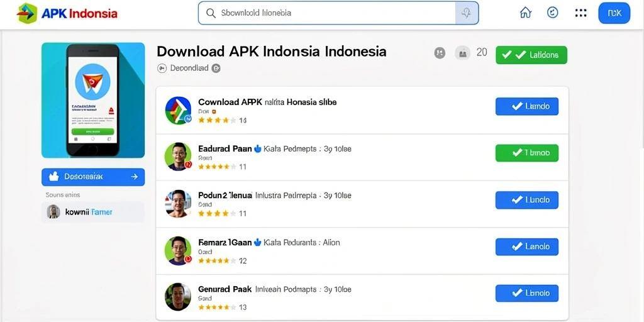Open the kowmii Famer profile entry

pos(93,212)
